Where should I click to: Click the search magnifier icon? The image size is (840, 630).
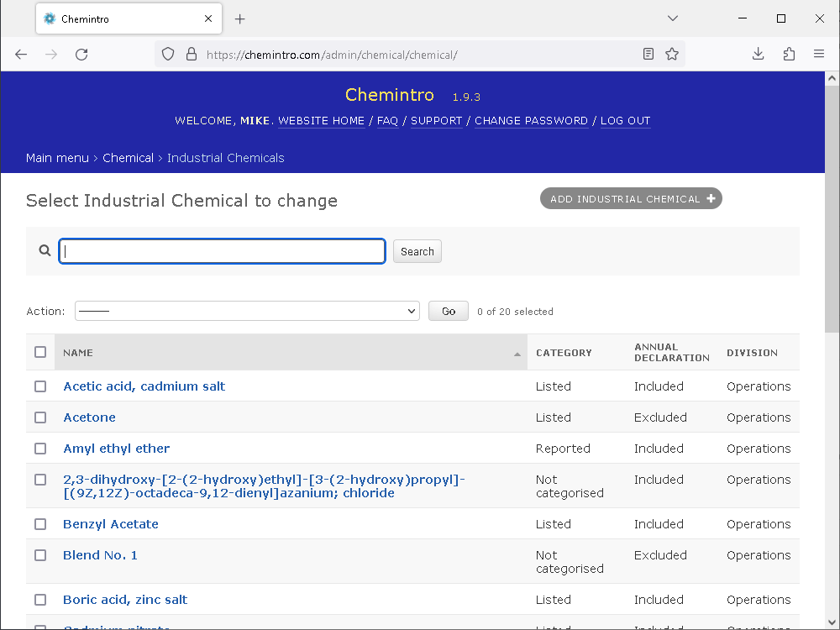click(45, 250)
